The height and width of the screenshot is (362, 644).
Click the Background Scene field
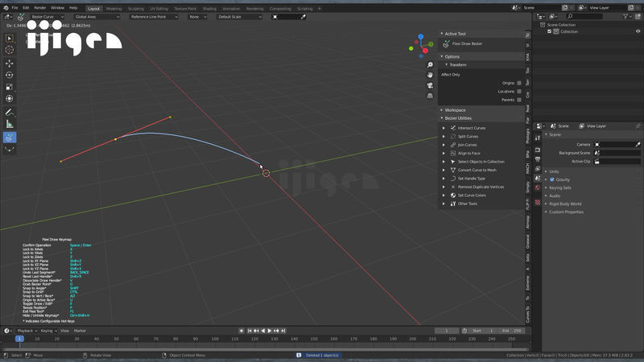617,153
